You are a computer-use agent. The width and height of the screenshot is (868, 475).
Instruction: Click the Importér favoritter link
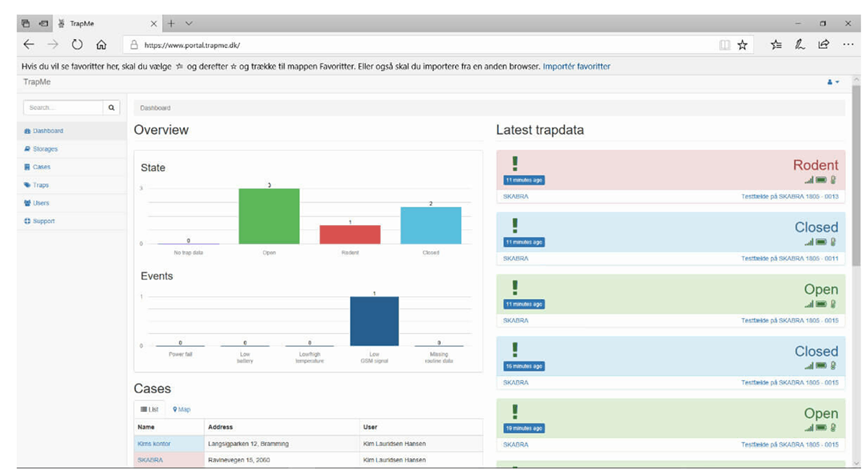point(576,67)
